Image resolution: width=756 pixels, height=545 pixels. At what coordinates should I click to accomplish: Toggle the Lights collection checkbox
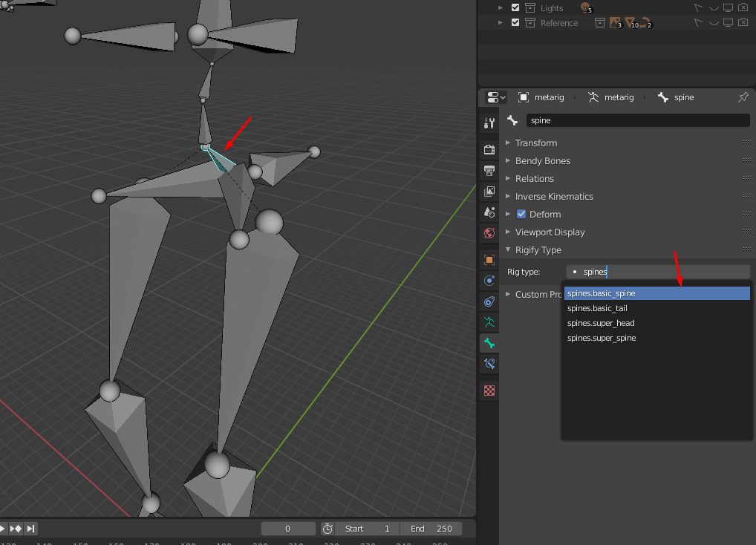click(x=515, y=7)
